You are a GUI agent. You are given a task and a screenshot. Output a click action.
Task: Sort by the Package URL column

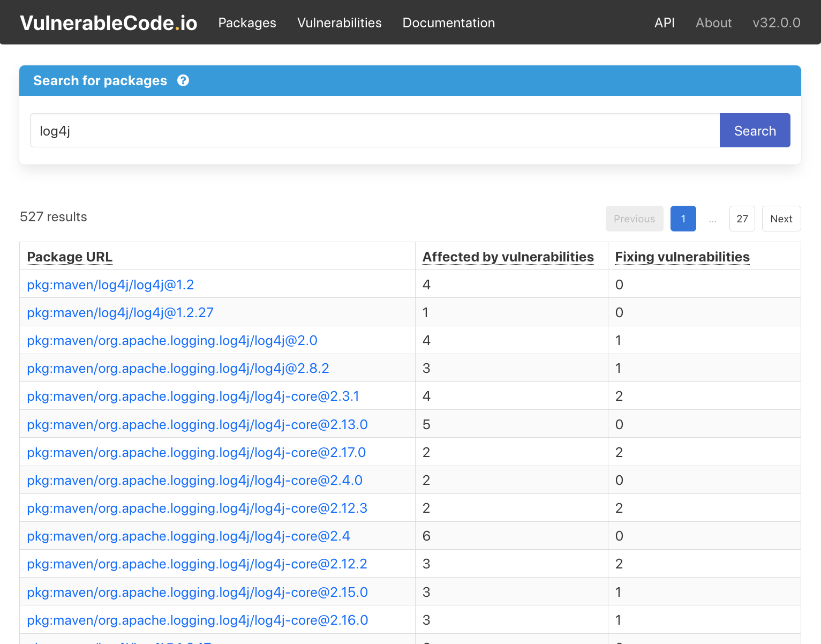[70, 257]
